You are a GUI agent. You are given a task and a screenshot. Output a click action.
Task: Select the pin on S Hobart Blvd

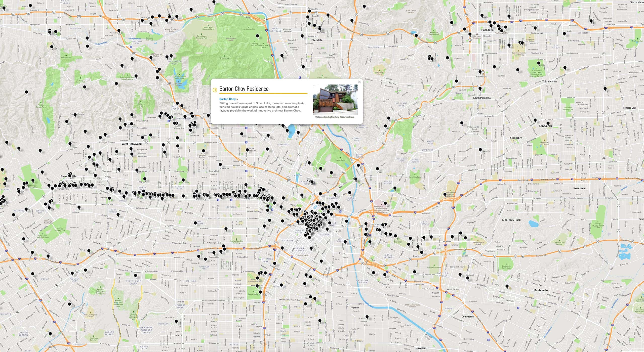click(x=226, y=229)
